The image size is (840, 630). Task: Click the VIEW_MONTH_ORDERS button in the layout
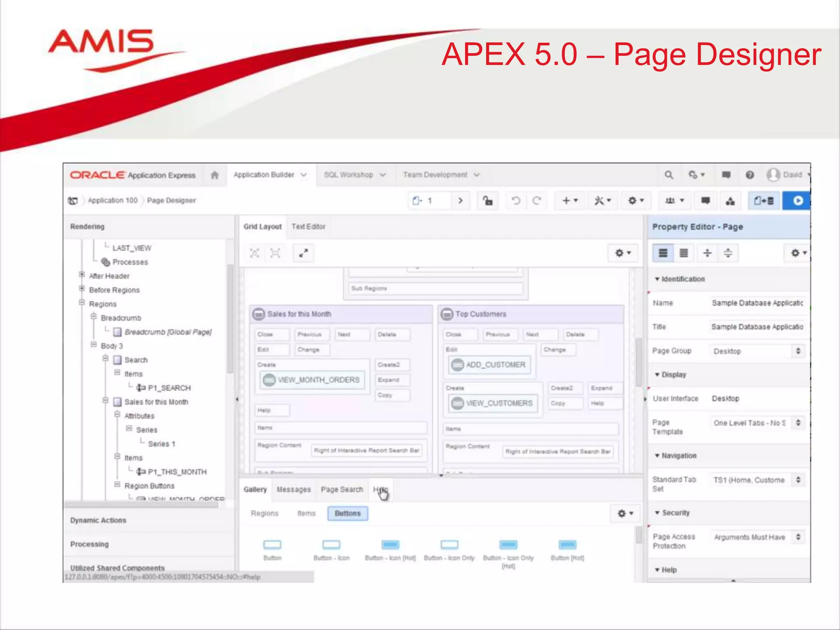(x=313, y=380)
